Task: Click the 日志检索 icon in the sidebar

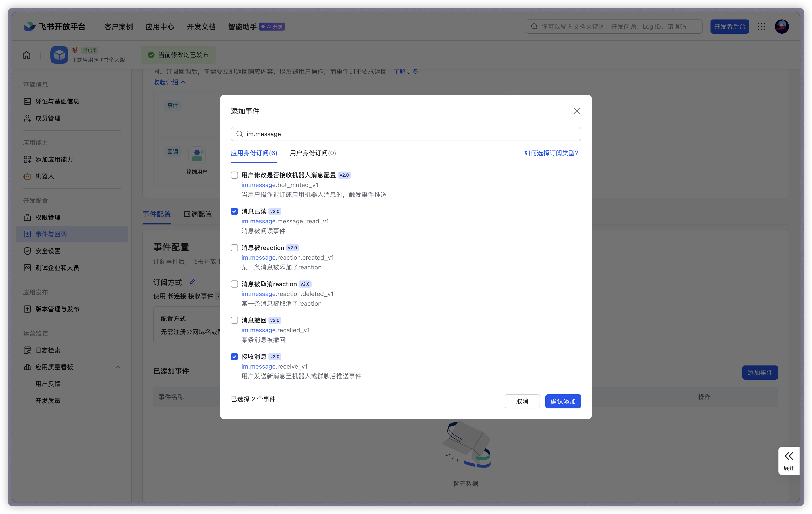Action: 27,350
